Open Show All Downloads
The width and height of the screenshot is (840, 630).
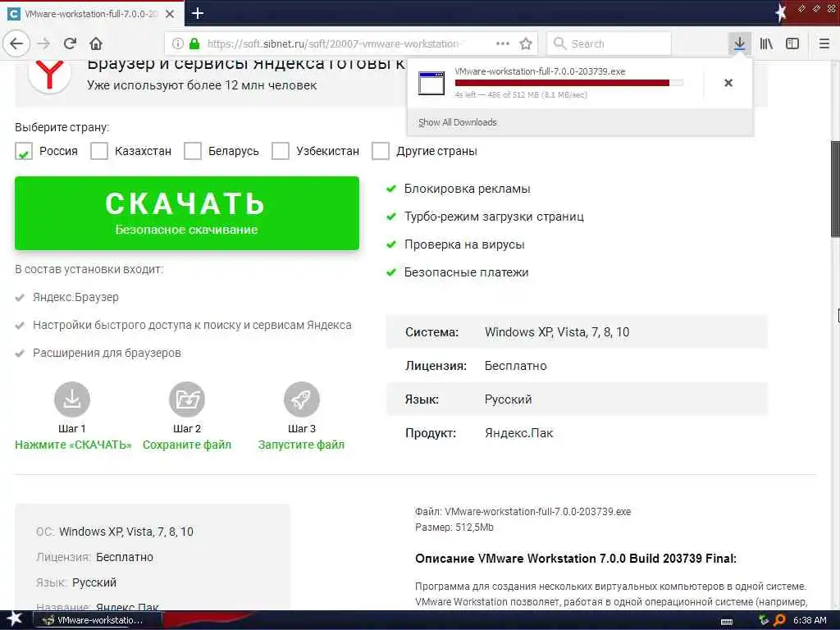point(458,122)
